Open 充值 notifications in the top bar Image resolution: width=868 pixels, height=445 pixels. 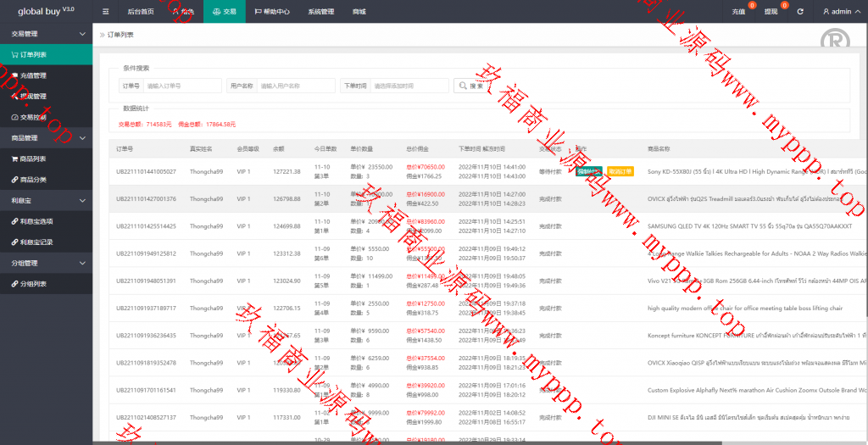[739, 12]
